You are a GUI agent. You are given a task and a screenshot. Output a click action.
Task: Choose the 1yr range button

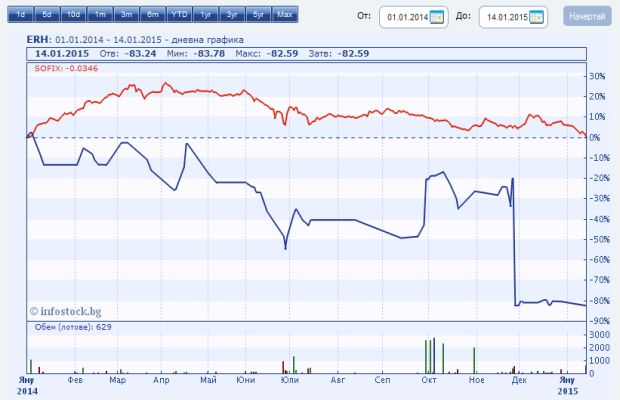click(206, 15)
